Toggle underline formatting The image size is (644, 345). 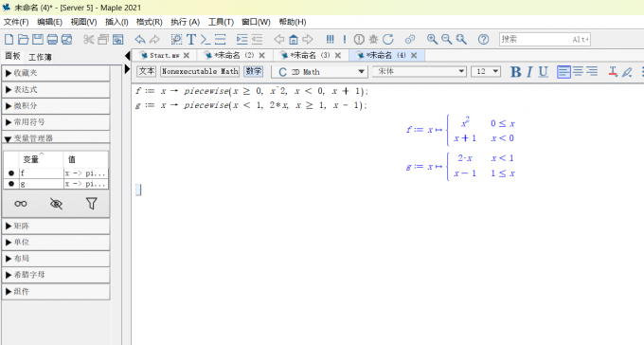pos(543,71)
